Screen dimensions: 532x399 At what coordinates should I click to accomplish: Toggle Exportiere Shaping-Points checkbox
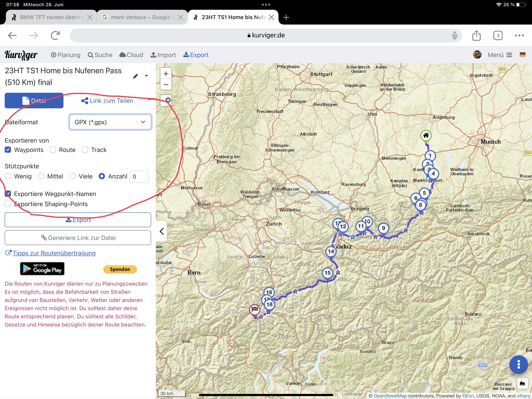(x=8, y=204)
